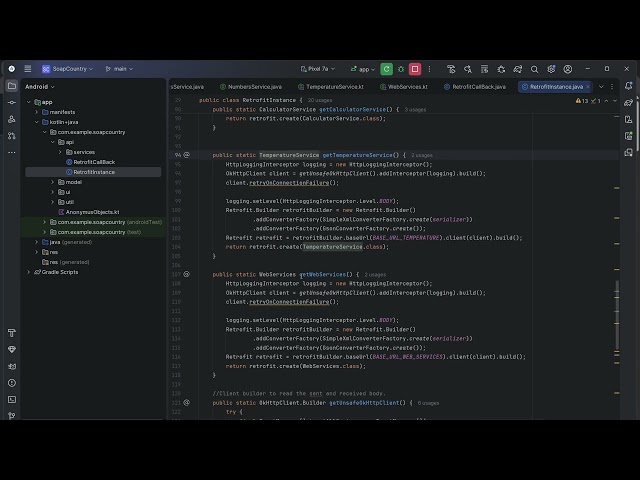Stop the running app with the red square
The width and height of the screenshot is (640, 480).
[x=415, y=69]
